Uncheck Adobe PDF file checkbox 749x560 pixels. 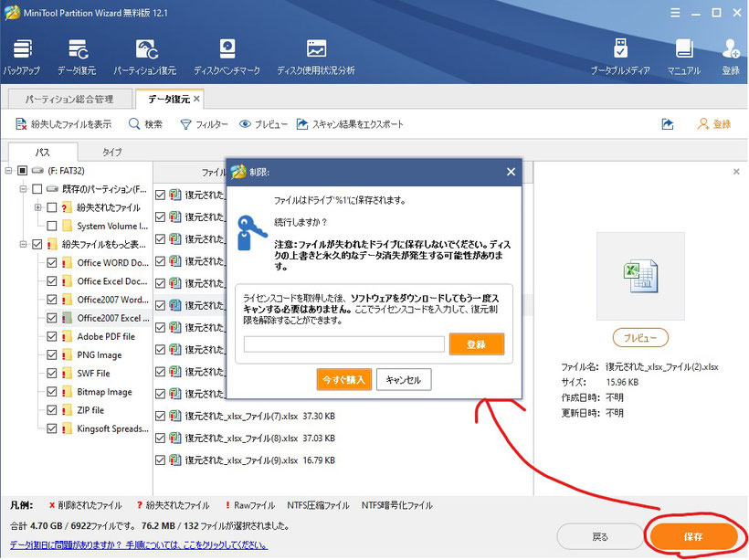pos(51,336)
